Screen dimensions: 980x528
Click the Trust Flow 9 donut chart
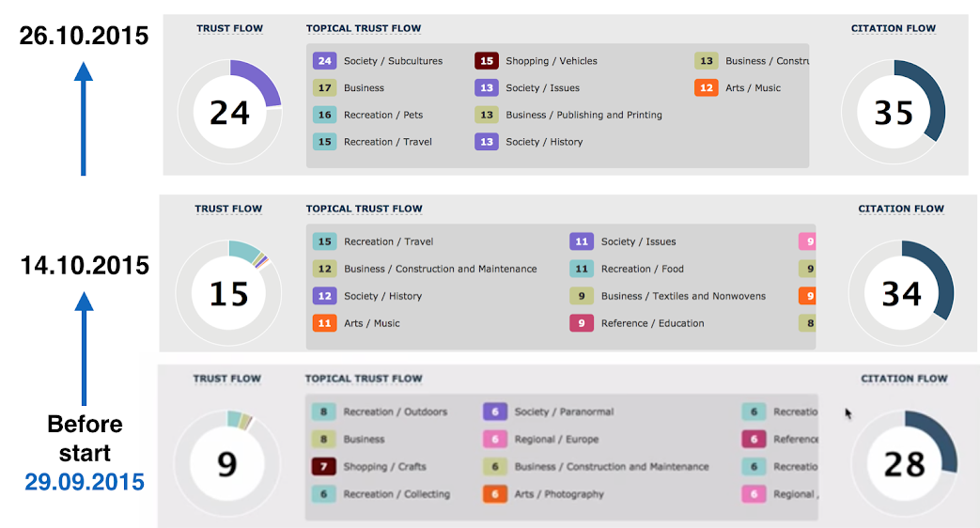point(226,463)
